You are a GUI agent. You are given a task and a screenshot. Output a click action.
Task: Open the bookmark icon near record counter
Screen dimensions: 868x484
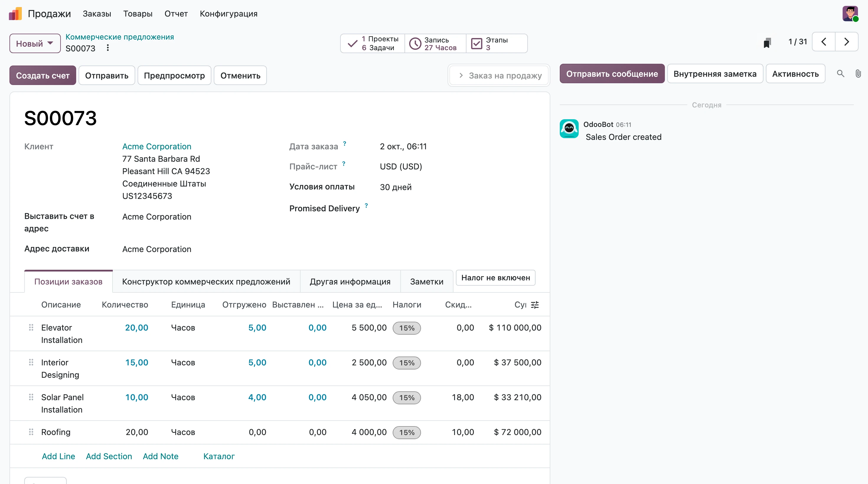[x=767, y=42]
